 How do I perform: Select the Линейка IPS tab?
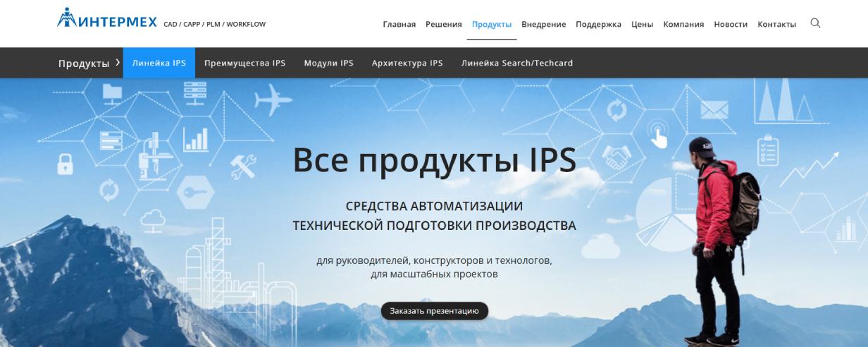tap(159, 63)
